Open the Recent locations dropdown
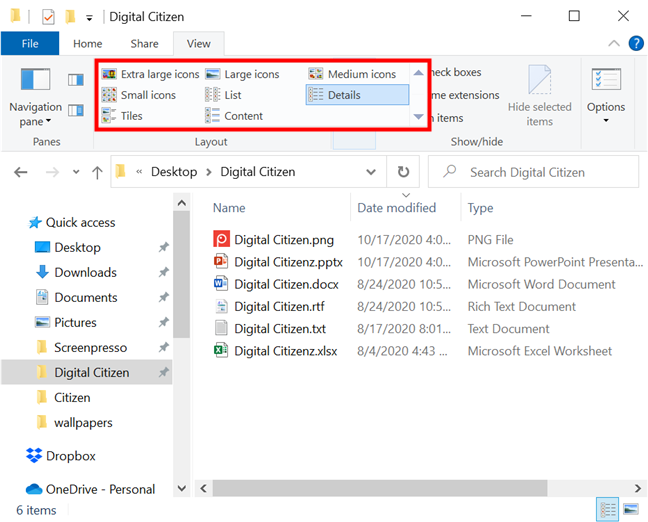 (x=76, y=172)
